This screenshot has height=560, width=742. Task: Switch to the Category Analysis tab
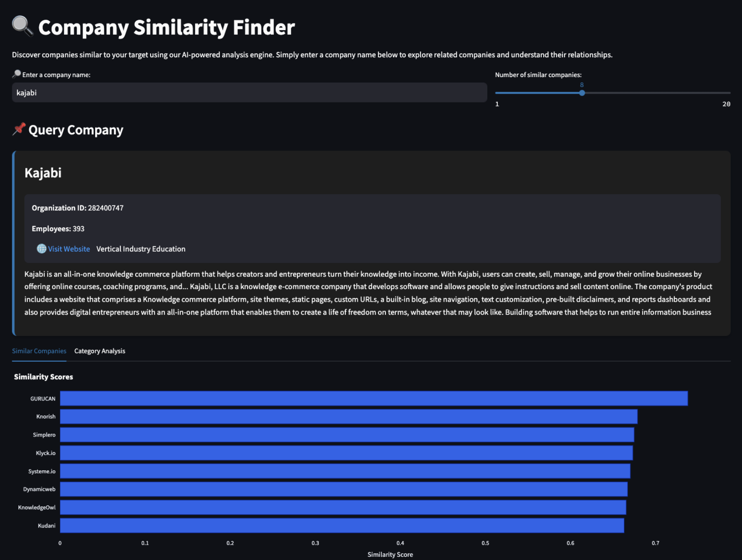[x=100, y=351]
